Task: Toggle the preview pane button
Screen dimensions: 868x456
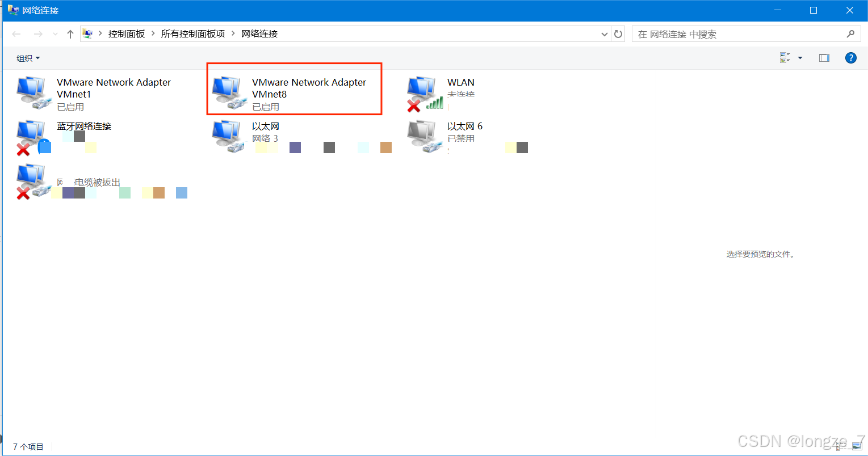Action: [824, 58]
